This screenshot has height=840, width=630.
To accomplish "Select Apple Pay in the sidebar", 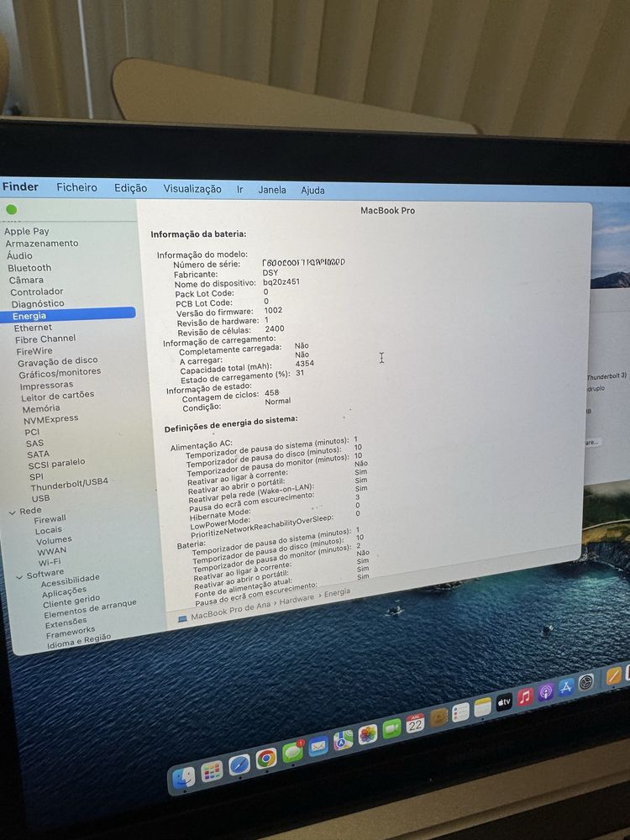I will point(27,231).
